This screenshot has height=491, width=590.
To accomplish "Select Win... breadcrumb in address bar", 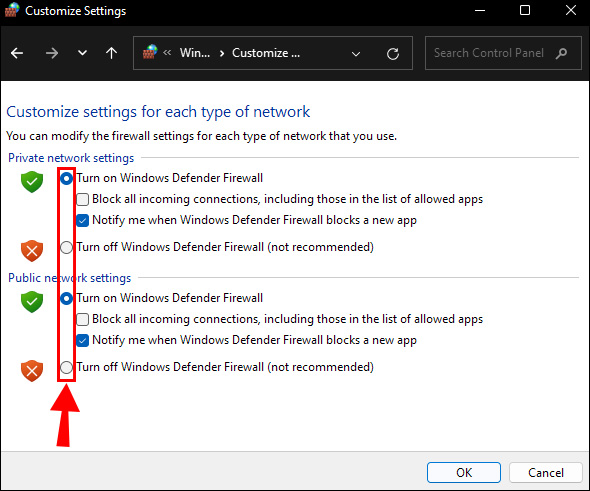I will tap(195, 53).
